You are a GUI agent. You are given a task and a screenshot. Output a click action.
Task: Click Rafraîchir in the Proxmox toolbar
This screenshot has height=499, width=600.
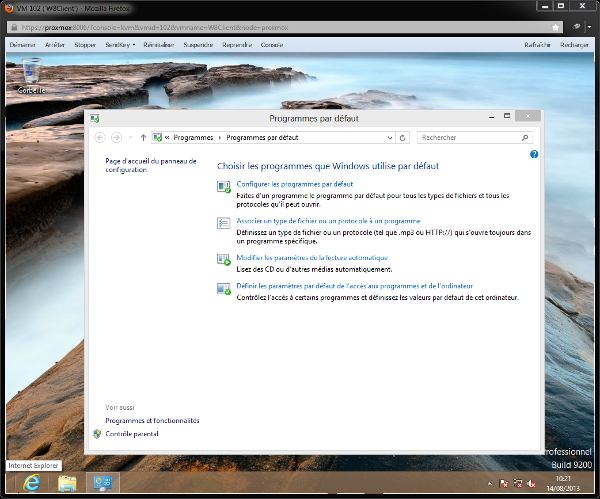537,45
